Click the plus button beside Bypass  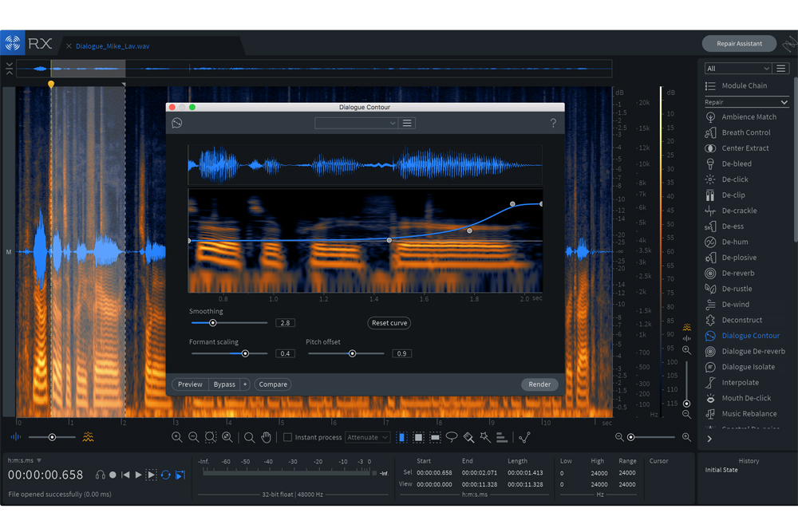coord(245,384)
